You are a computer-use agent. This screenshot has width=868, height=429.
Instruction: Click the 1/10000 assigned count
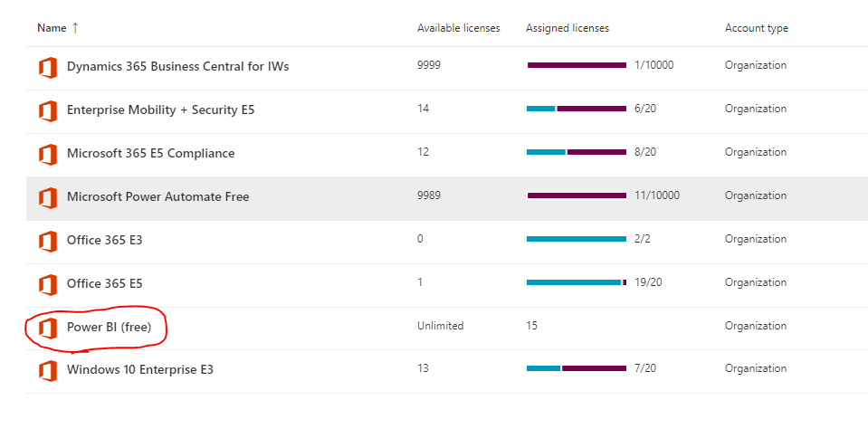click(654, 65)
